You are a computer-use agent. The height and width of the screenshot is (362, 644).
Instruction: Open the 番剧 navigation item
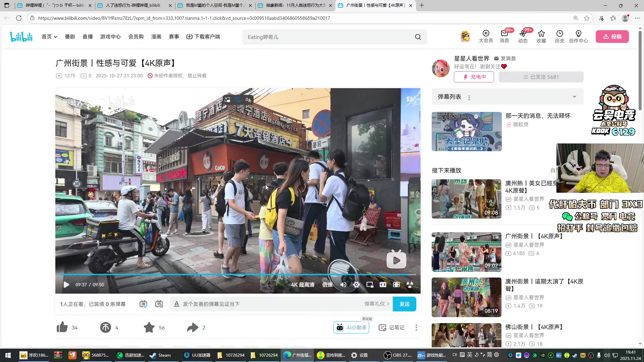(x=70, y=37)
